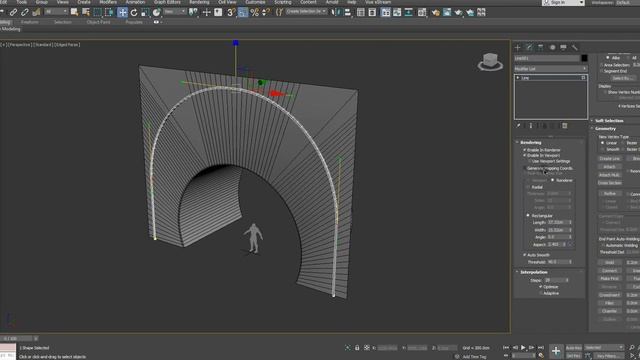
Task: Toggle Use Viewport Settings checkbox
Action: click(529, 161)
